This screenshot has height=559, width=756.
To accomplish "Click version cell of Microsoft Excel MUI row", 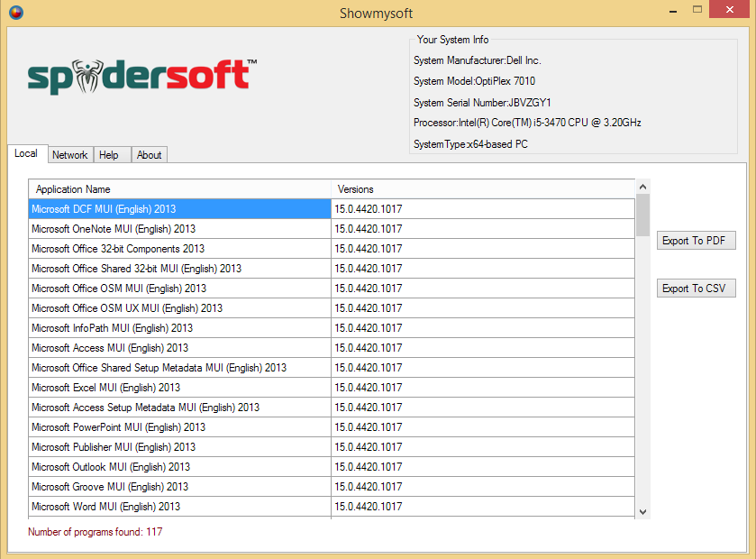I will [x=483, y=388].
